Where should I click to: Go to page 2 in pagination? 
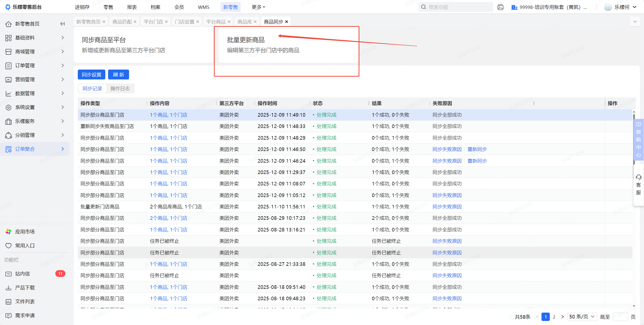click(x=554, y=317)
